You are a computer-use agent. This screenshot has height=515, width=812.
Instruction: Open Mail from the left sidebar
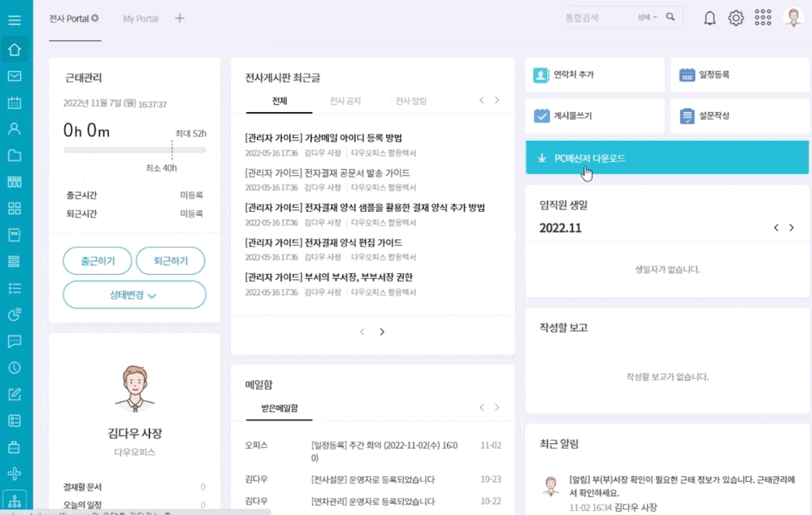point(14,76)
